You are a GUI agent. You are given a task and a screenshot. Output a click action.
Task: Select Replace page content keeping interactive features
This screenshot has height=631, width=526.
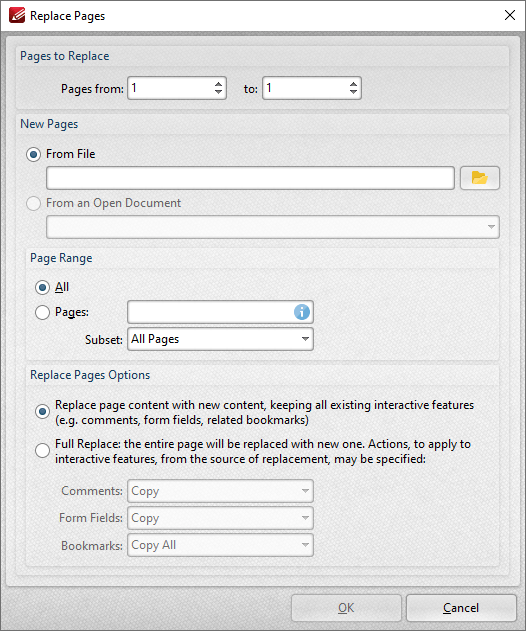point(42,412)
